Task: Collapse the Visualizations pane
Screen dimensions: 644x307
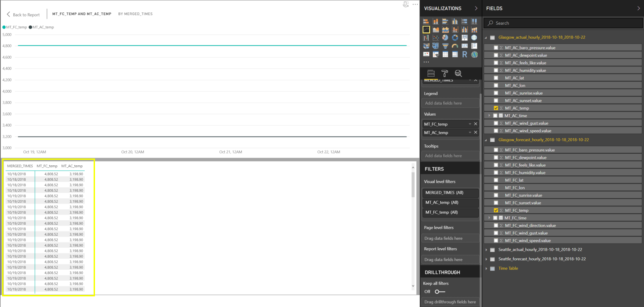Action: pos(476,8)
